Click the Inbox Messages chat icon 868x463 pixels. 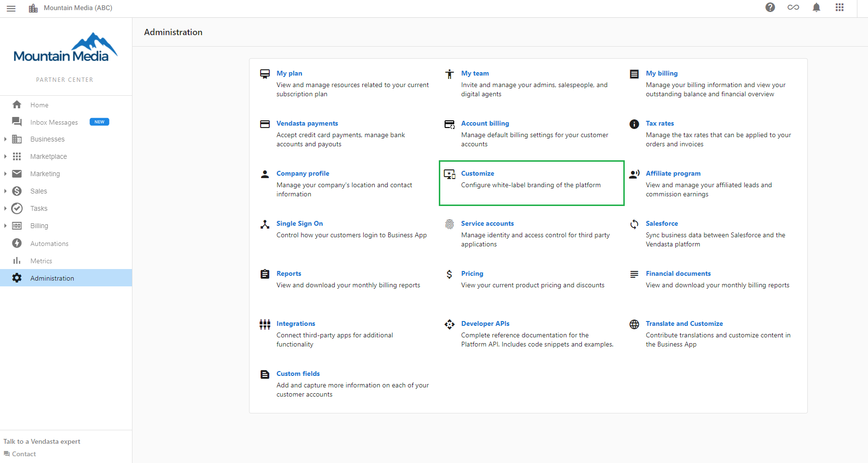tap(17, 122)
